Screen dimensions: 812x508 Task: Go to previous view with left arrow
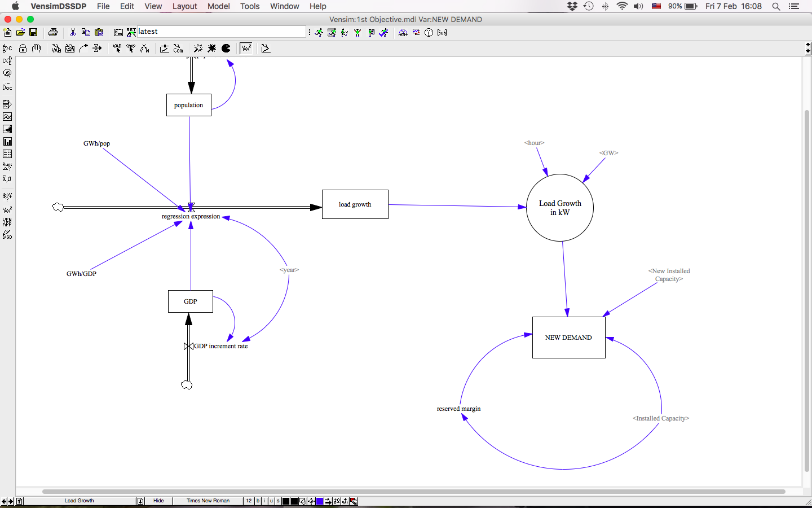pos(5,501)
